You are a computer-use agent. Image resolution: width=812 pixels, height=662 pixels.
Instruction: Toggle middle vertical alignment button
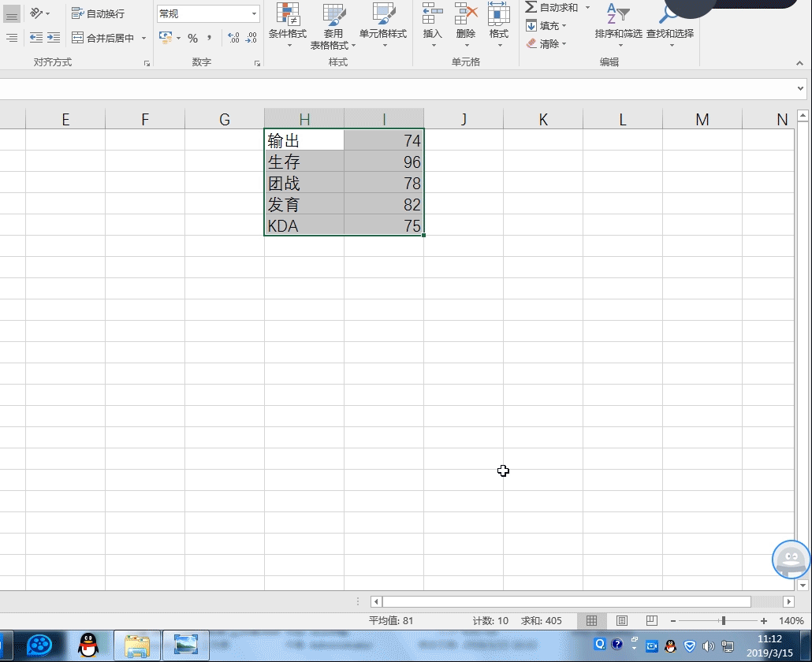(11, 14)
